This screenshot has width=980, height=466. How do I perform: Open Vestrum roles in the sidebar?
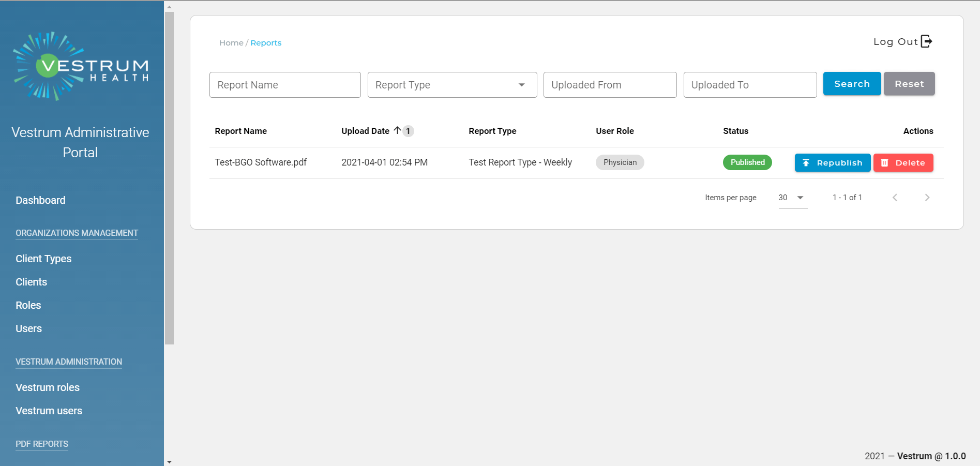[x=48, y=387]
